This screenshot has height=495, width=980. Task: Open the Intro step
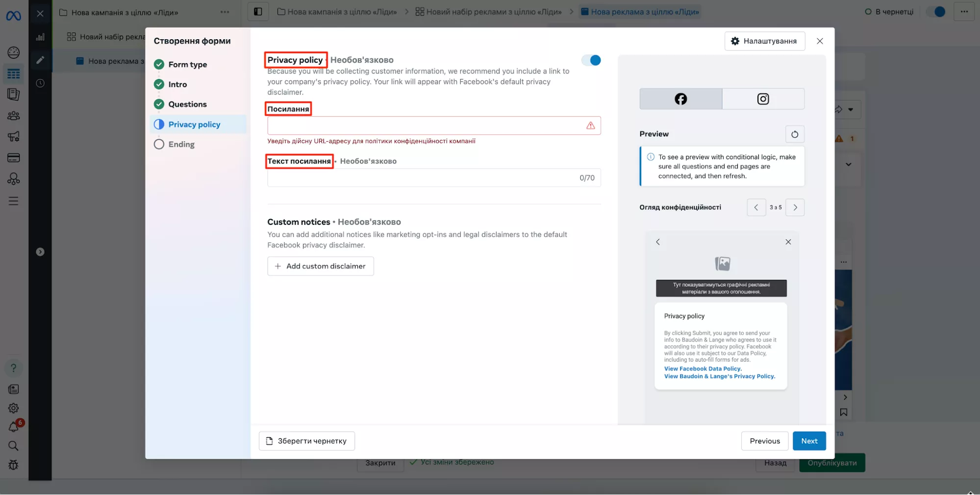tap(177, 84)
